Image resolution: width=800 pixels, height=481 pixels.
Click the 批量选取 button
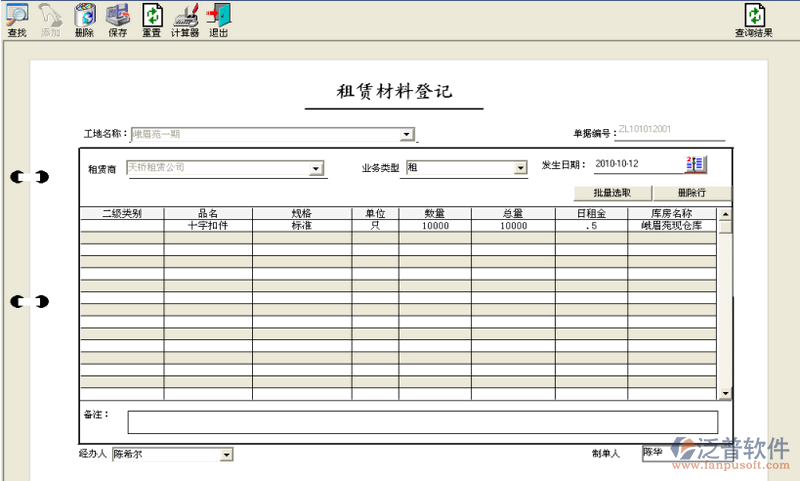coord(609,193)
